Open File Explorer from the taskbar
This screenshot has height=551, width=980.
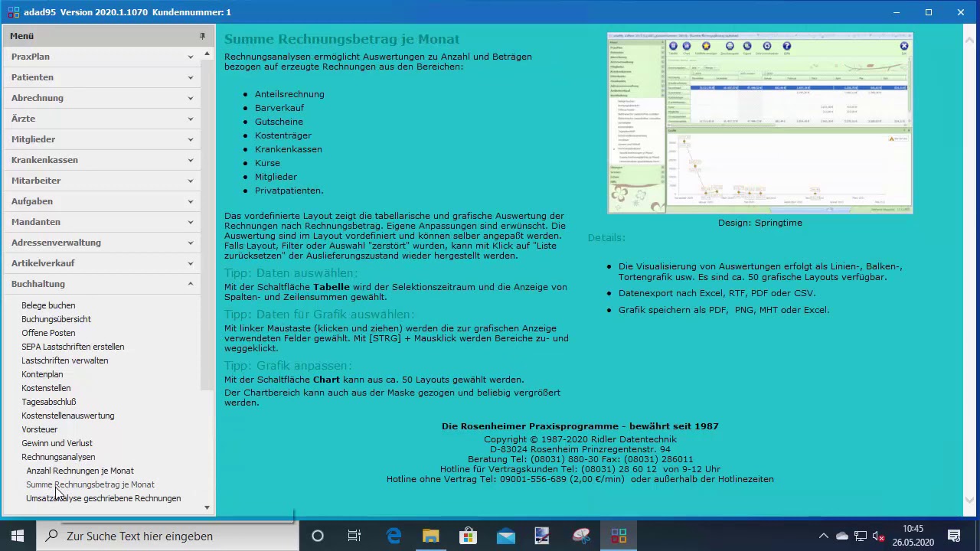431,536
